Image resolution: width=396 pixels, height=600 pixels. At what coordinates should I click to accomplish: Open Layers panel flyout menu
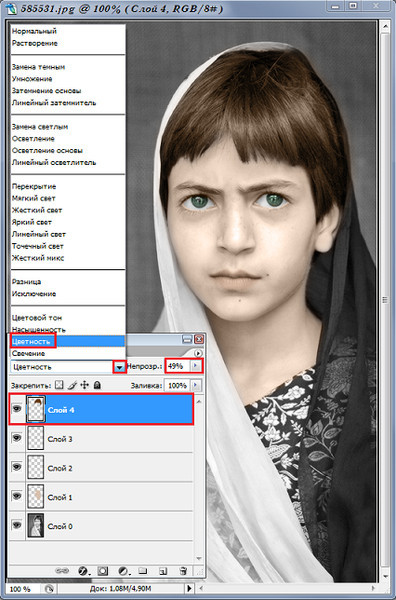[198, 353]
